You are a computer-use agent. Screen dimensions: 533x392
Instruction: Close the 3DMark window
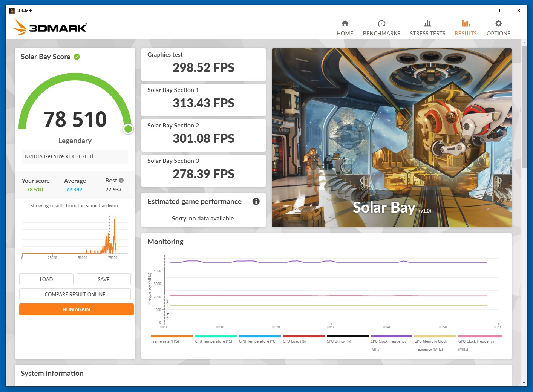(519, 11)
